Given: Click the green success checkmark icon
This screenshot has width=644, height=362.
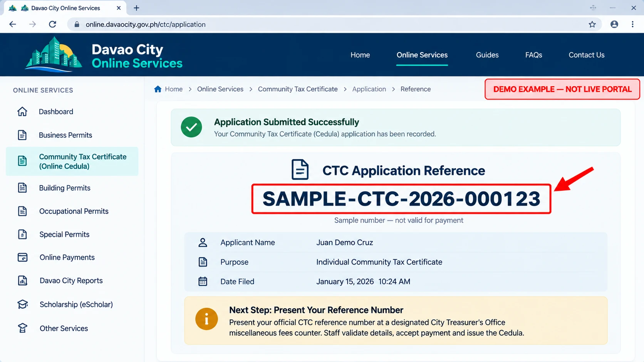Looking at the screenshot, I should (x=191, y=127).
